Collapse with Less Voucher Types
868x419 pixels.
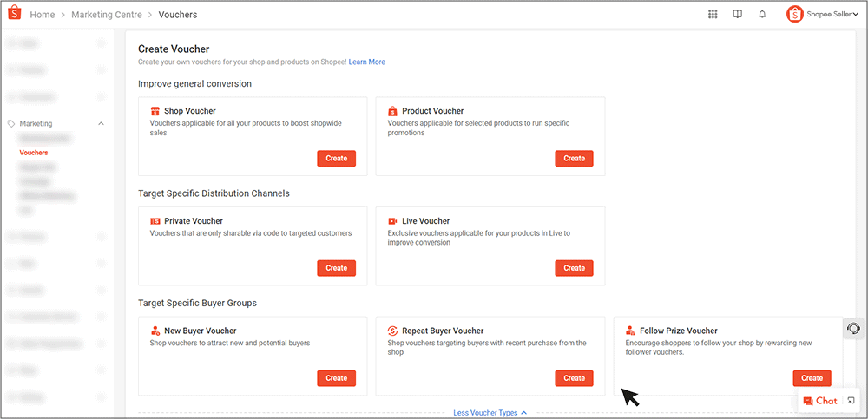tap(490, 413)
